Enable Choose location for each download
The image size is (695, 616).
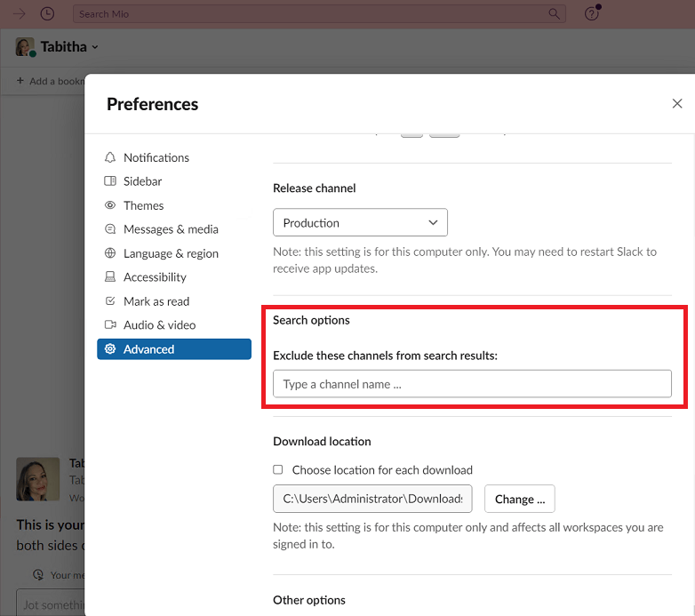click(x=278, y=469)
